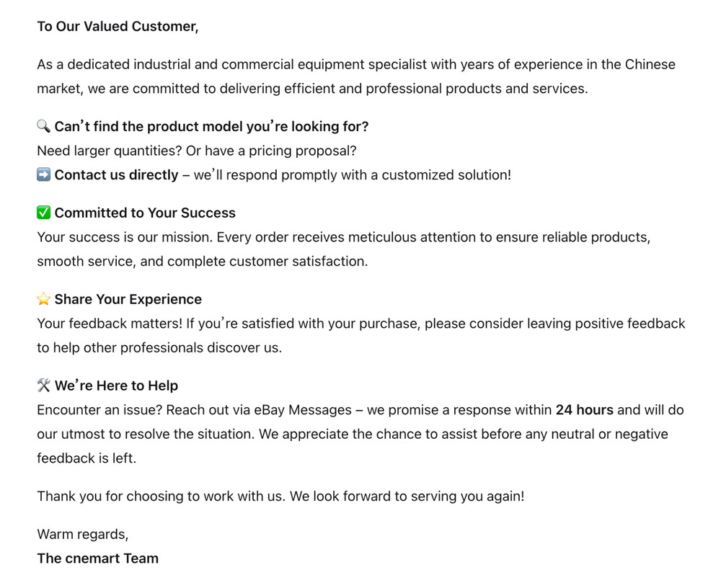Click the blue right-arrow emoji icon
This screenshot has height=588, width=721.
click(43, 175)
